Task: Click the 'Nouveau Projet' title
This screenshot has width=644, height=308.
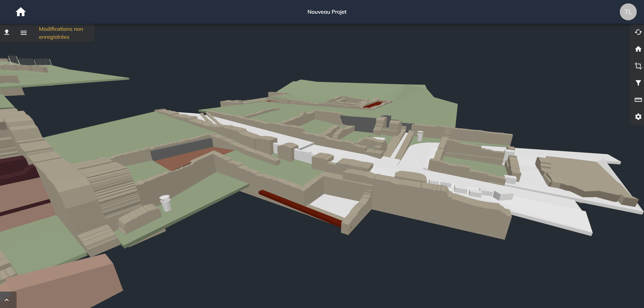Action: pyautogui.click(x=327, y=12)
